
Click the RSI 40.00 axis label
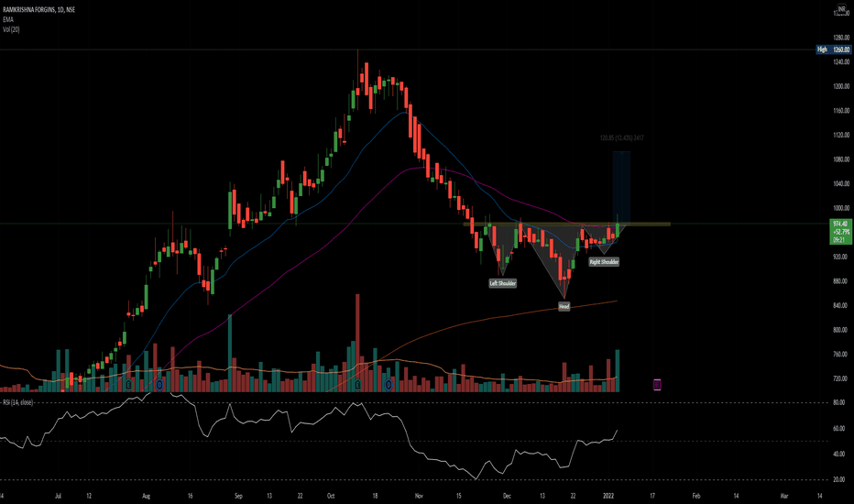click(838, 454)
